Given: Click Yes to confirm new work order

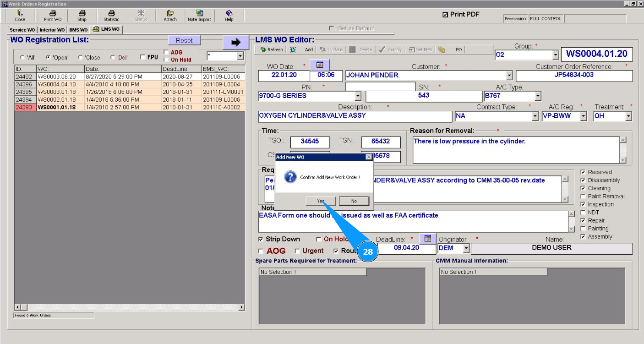Looking at the screenshot, I should click(x=321, y=201).
